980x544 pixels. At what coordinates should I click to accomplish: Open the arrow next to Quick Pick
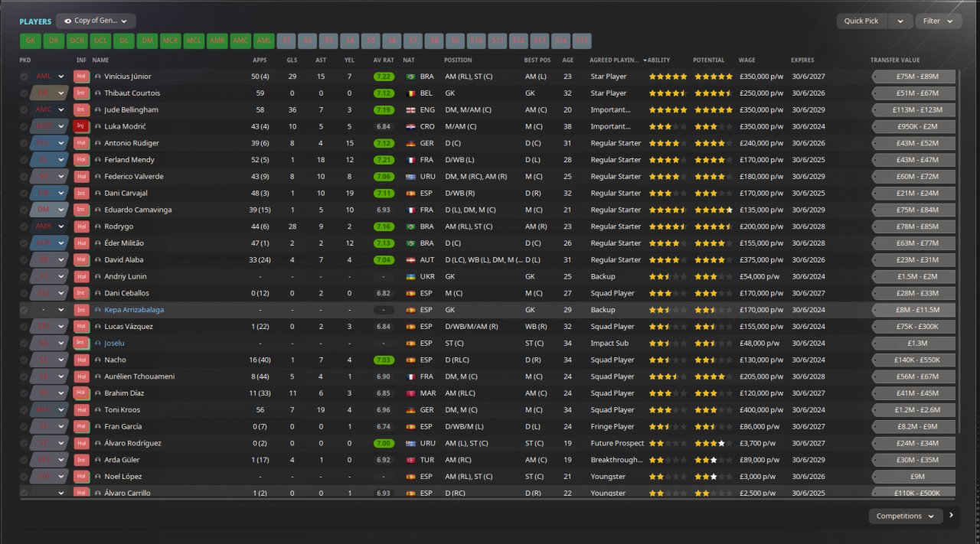point(900,21)
